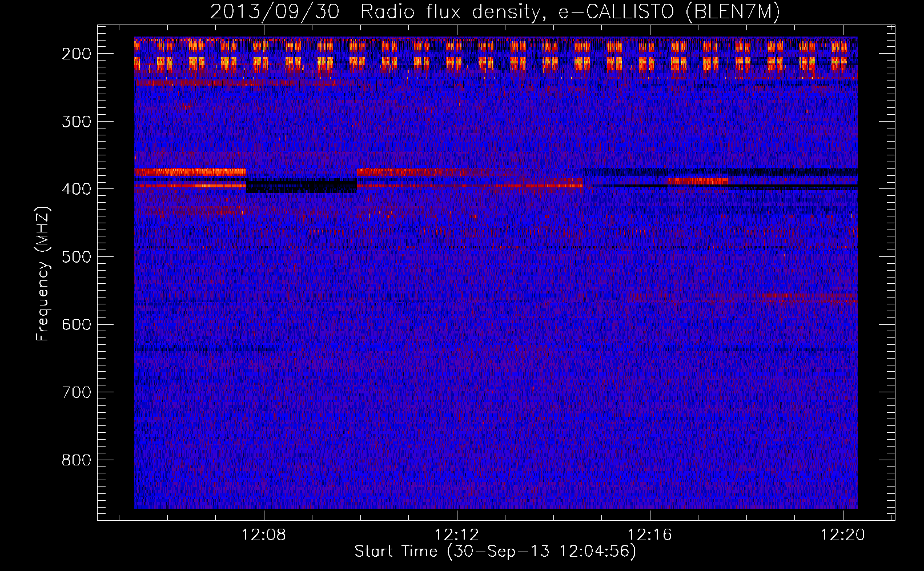Click the 600 frequency tick label

point(77,325)
